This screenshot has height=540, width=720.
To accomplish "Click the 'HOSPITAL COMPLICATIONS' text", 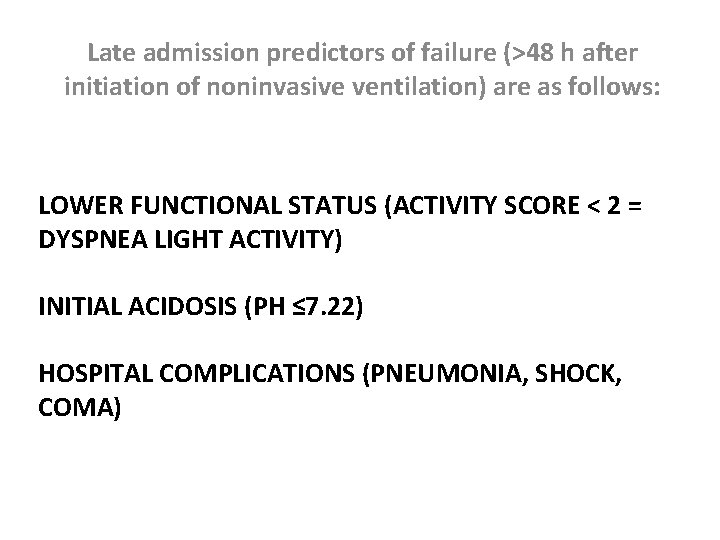I will pyautogui.click(x=197, y=373).
